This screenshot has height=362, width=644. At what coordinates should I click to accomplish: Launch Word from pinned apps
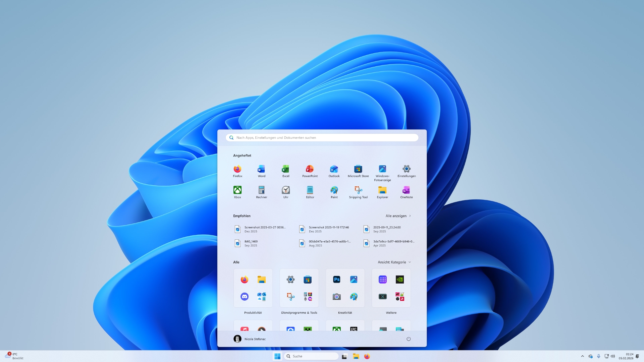[261, 171]
